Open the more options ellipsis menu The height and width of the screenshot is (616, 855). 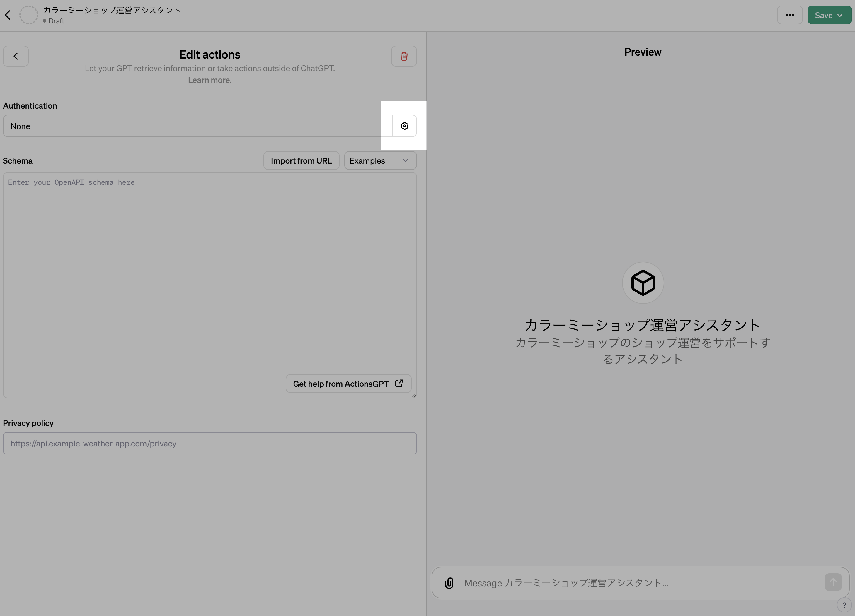tap(790, 15)
